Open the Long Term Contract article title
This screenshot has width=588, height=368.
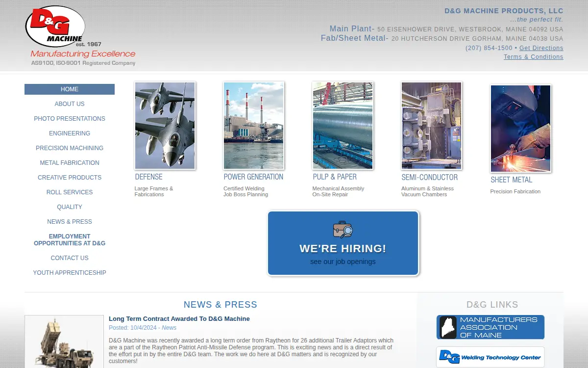tap(179, 319)
